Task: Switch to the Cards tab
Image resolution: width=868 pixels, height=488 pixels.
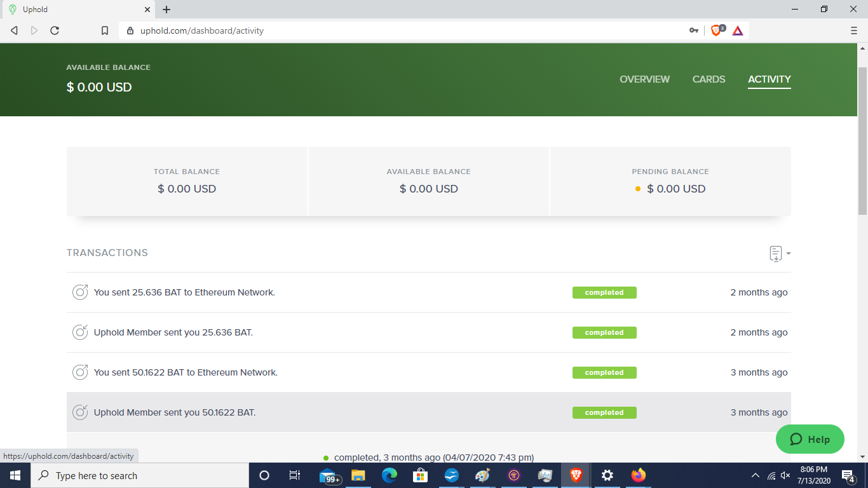Action: tap(709, 79)
